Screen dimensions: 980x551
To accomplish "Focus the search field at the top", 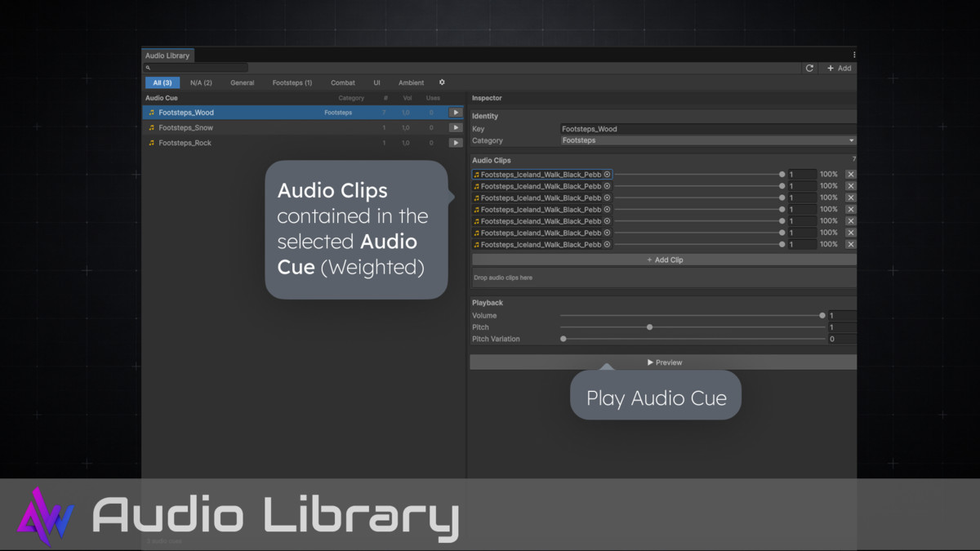I will [x=196, y=68].
